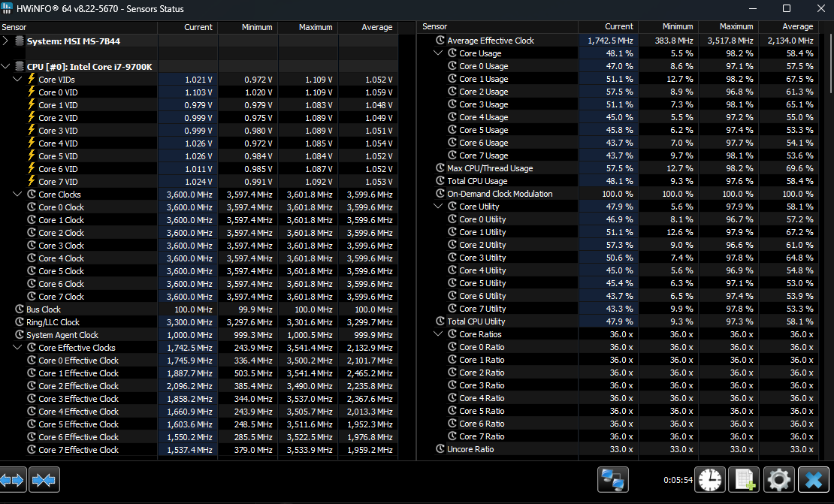Click Uncore Ratio current value 33.0 x

621,448
